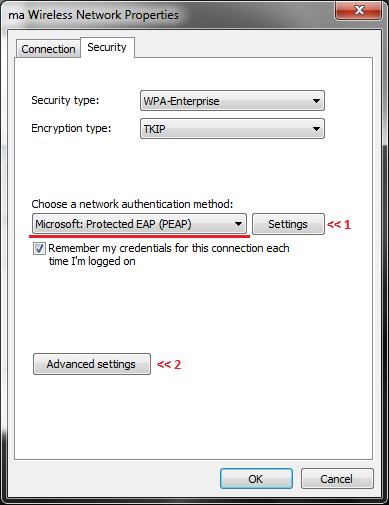Click the 'Encryption type:' label

tap(71, 128)
